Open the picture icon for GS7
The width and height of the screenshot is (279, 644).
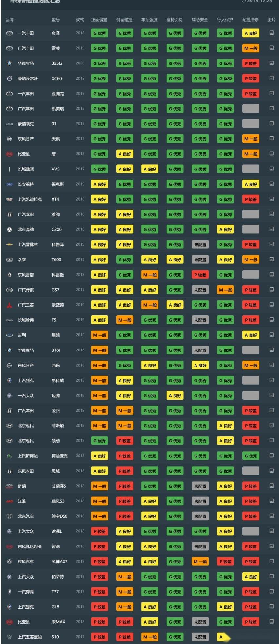271,289
